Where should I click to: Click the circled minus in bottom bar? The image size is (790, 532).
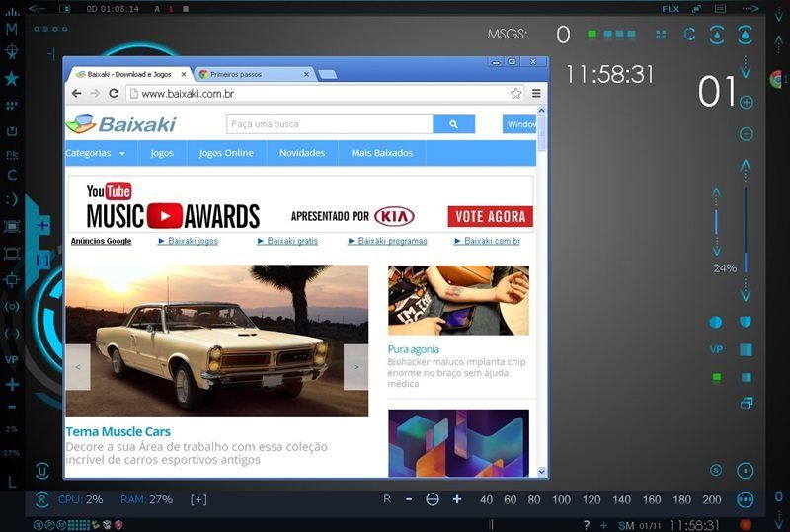point(433,499)
